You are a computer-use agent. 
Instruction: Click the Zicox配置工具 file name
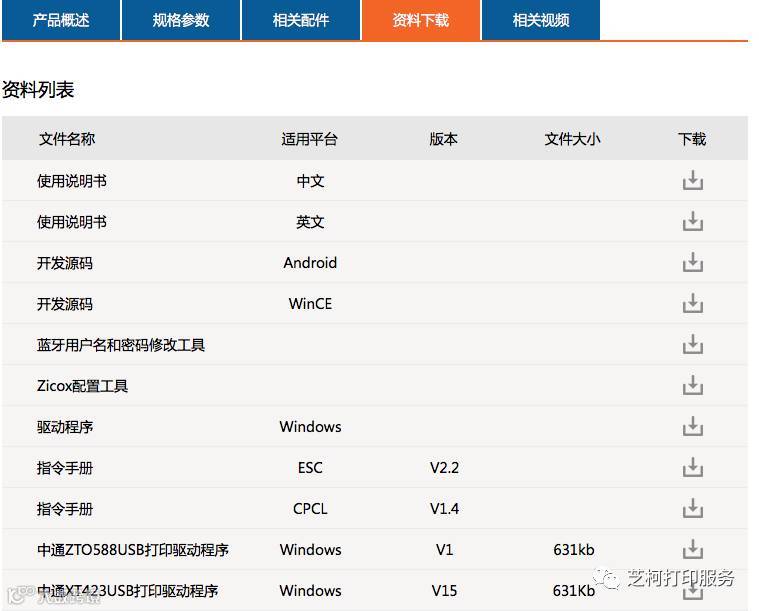tap(82, 386)
